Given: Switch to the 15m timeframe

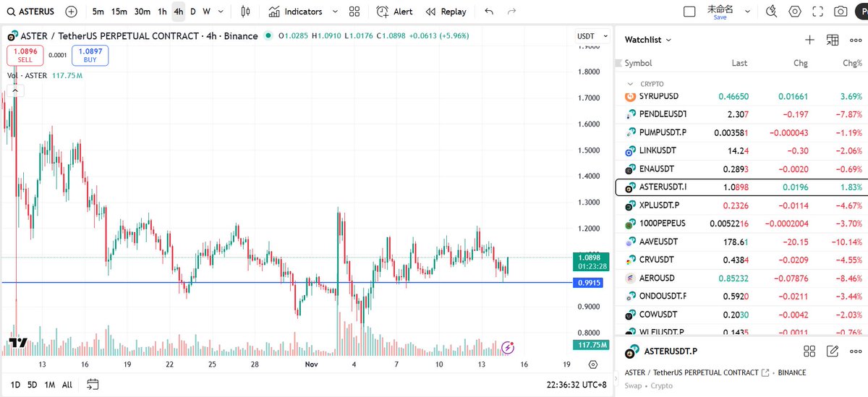Looking at the screenshot, I should pyautogui.click(x=119, y=12).
